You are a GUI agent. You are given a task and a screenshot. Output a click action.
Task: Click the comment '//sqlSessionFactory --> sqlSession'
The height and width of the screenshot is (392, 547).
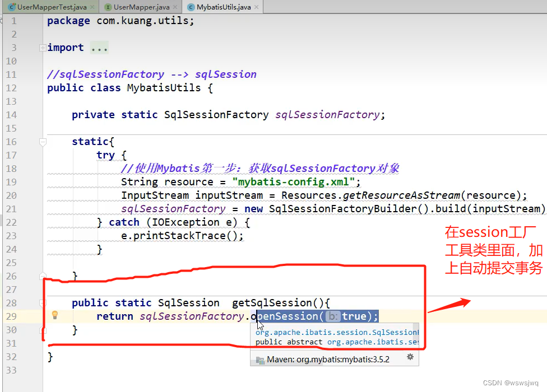152,74
